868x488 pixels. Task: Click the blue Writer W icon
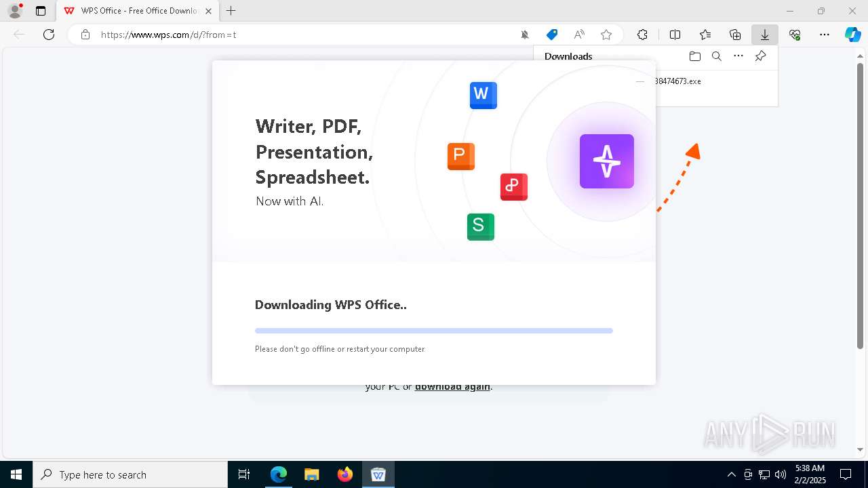coord(484,96)
